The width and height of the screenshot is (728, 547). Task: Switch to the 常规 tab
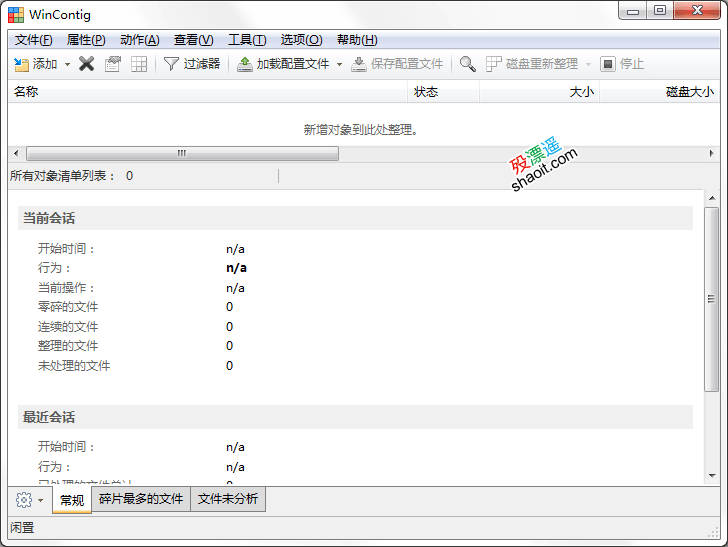(x=72, y=500)
